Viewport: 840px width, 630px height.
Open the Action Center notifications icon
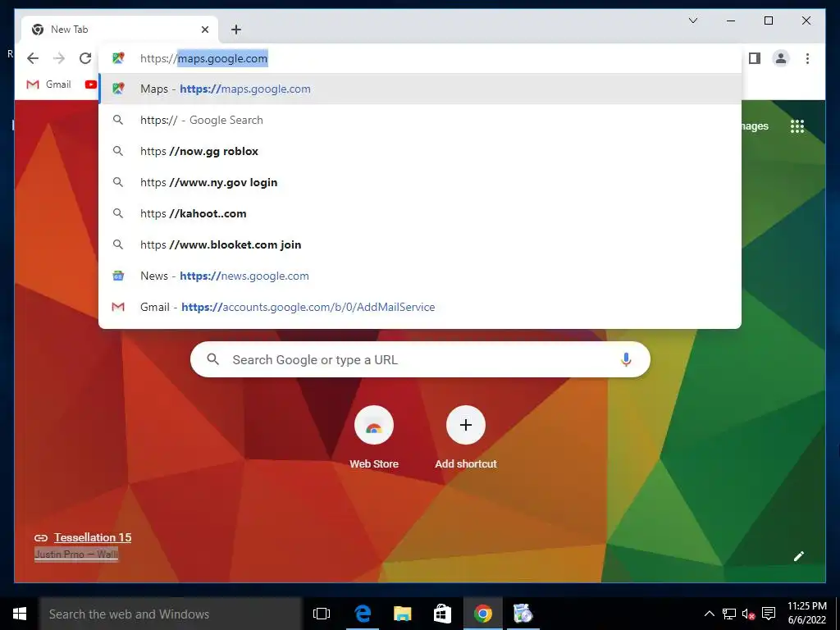[x=769, y=614]
